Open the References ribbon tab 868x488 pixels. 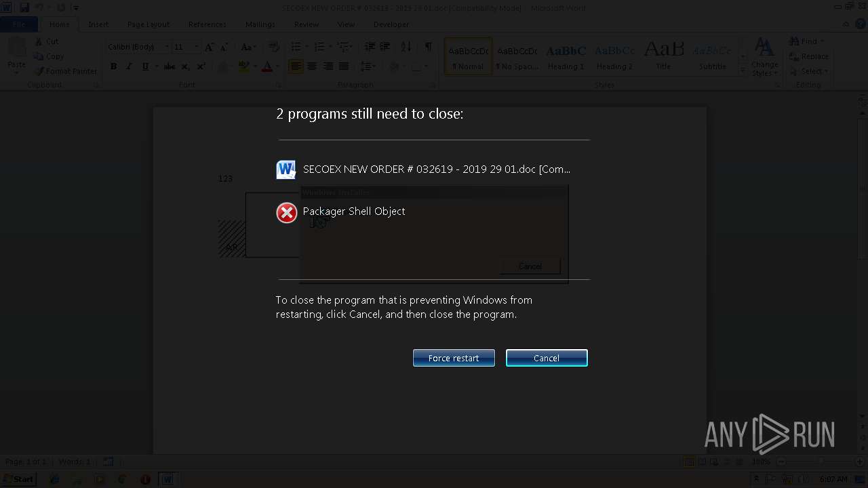click(x=208, y=24)
